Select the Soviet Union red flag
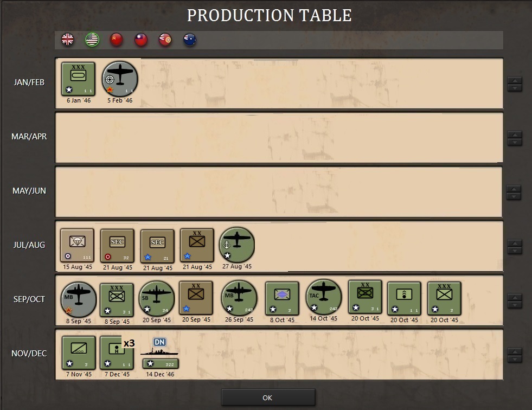 [117, 40]
